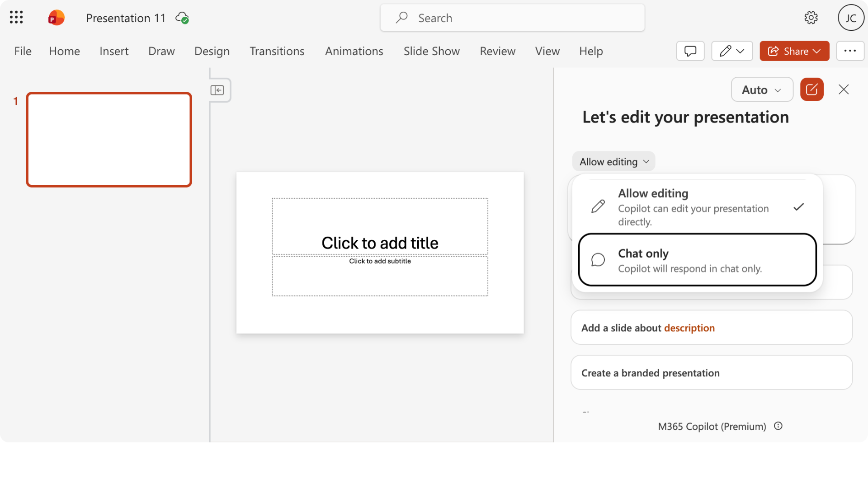Click the title placeholder on slide

point(380,227)
